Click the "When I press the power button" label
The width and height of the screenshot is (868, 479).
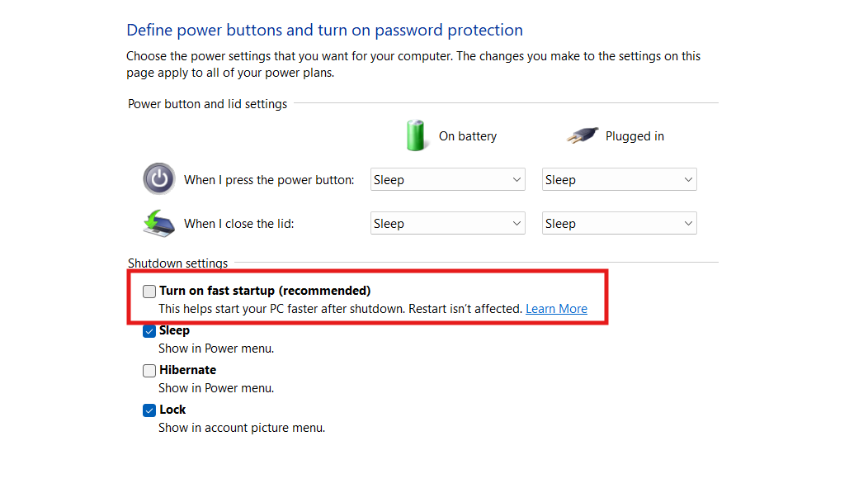point(269,180)
